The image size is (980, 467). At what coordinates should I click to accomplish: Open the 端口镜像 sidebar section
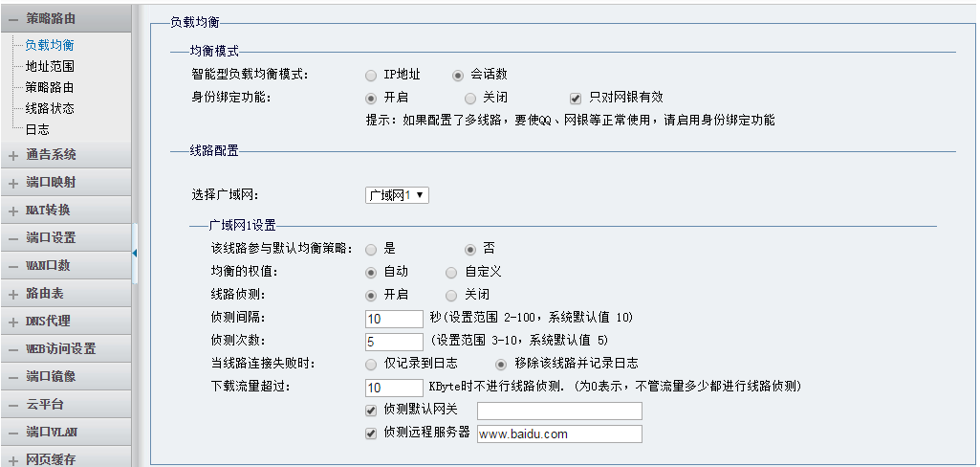(x=66, y=376)
